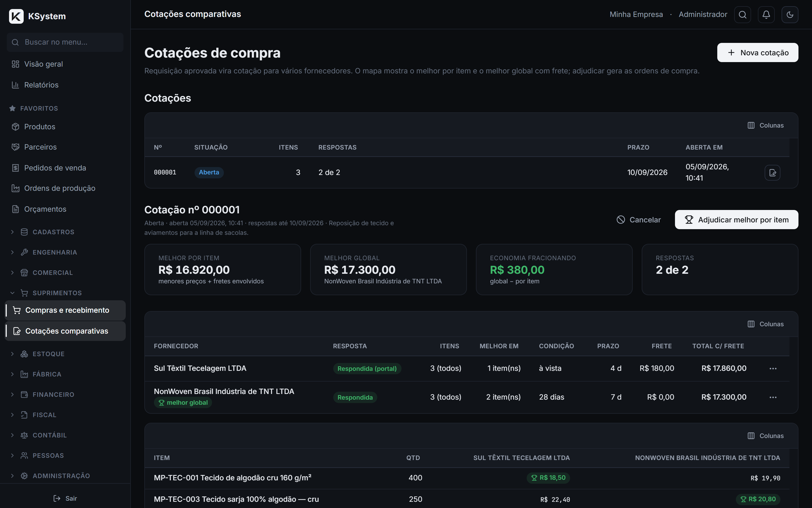Click the Visão geral dashboard icon
This screenshot has width=812, height=508.
coord(16,64)
